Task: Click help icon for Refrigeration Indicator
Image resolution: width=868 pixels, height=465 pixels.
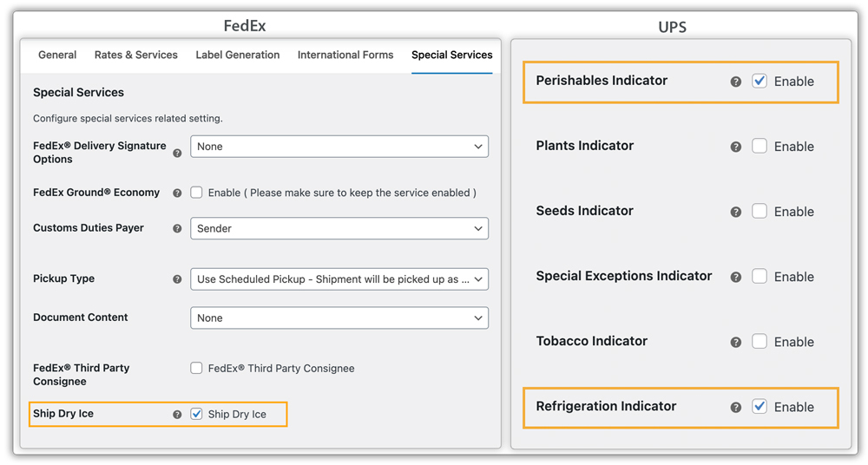Action: click(x=736, y=408)
